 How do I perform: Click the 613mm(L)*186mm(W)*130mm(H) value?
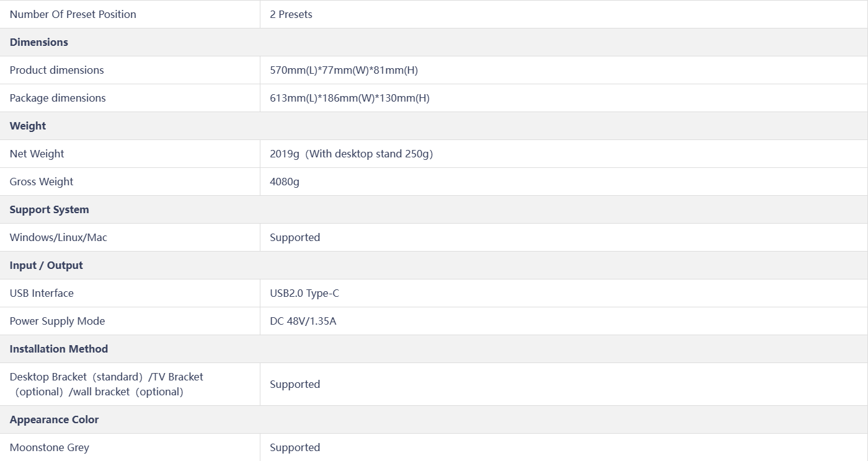click(350, 98)
